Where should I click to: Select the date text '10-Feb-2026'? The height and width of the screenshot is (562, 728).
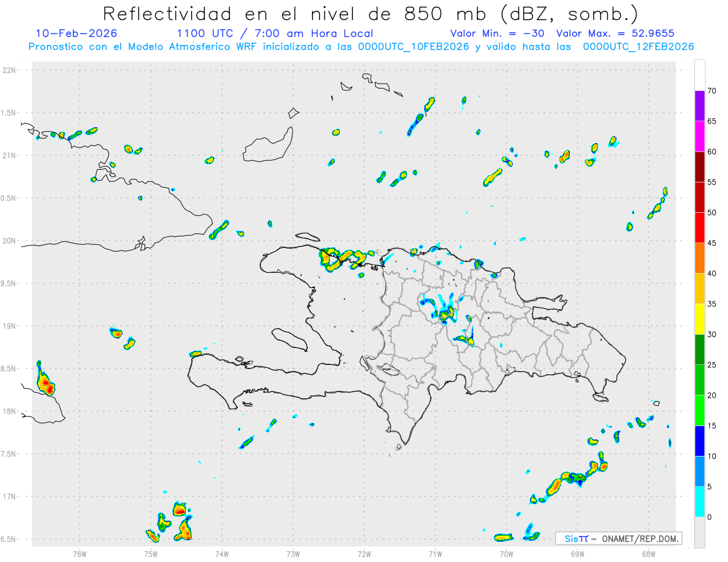76,33
